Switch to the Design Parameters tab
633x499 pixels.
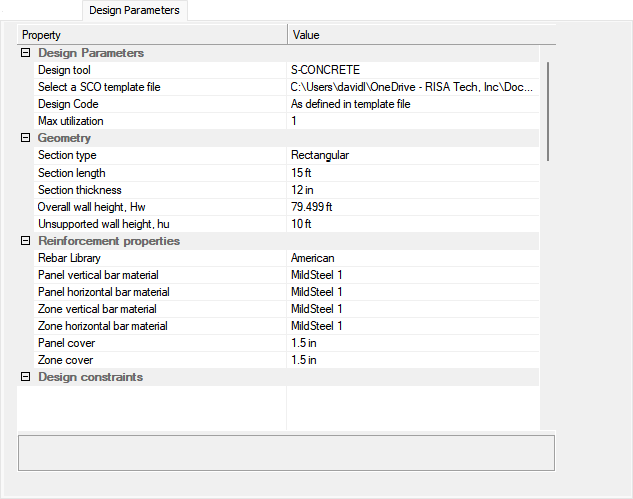pyautogui.click(x=134, y=11)
